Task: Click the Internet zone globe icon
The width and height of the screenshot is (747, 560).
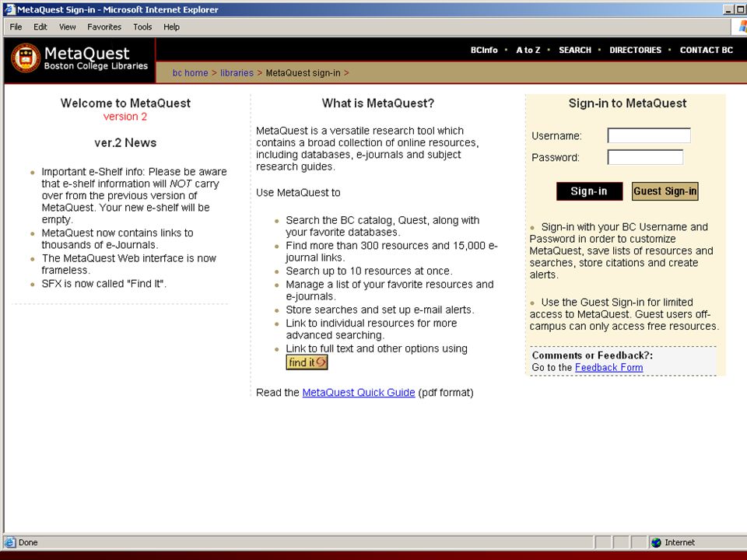Action: 657,542
